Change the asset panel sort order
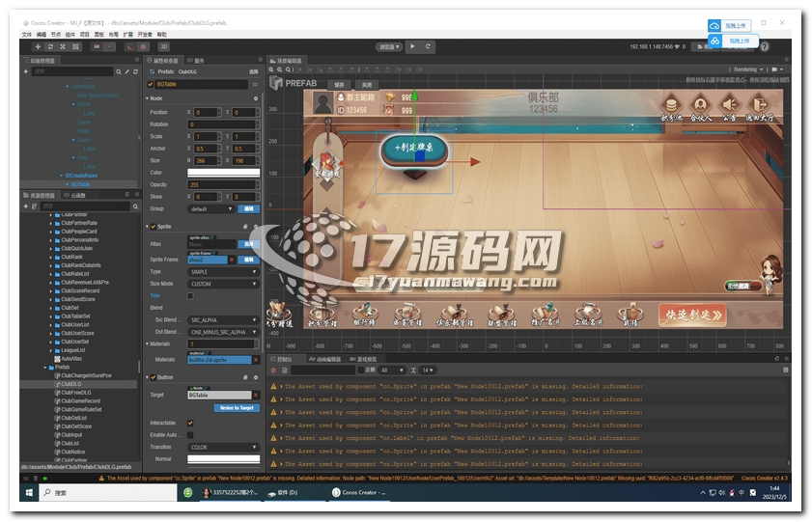Viewport: 812px width, 522px height. (34, 206)
